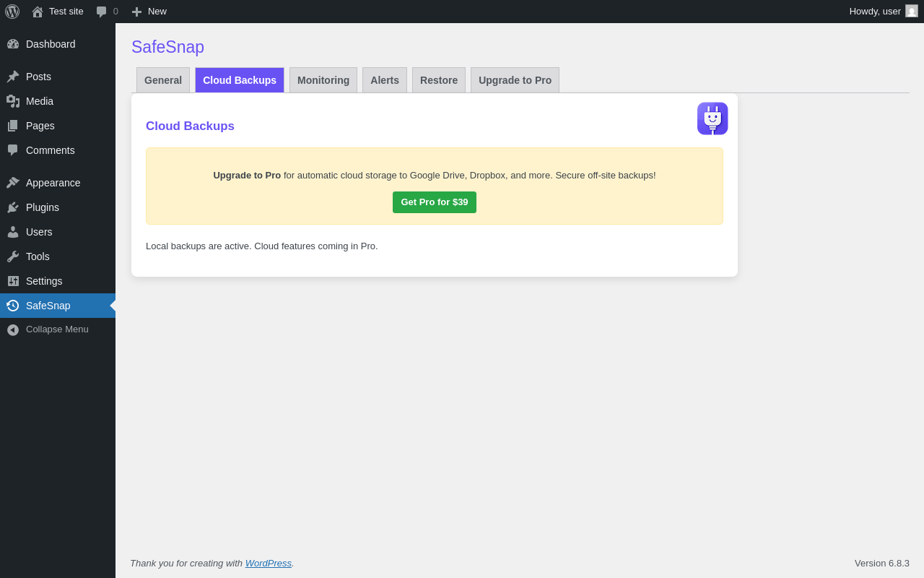Click Collapse Menu text
Image resolution: width=924 pixels, height=578 pixels.
pos(57,329)
